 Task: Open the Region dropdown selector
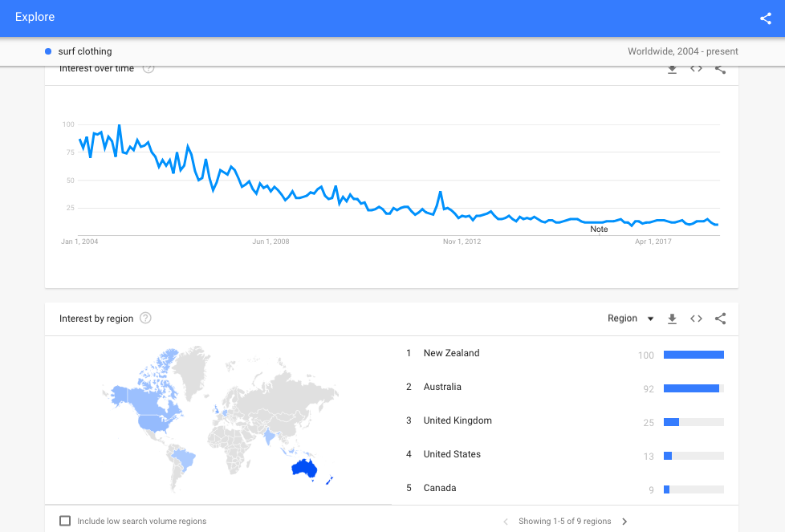(630, 319)
